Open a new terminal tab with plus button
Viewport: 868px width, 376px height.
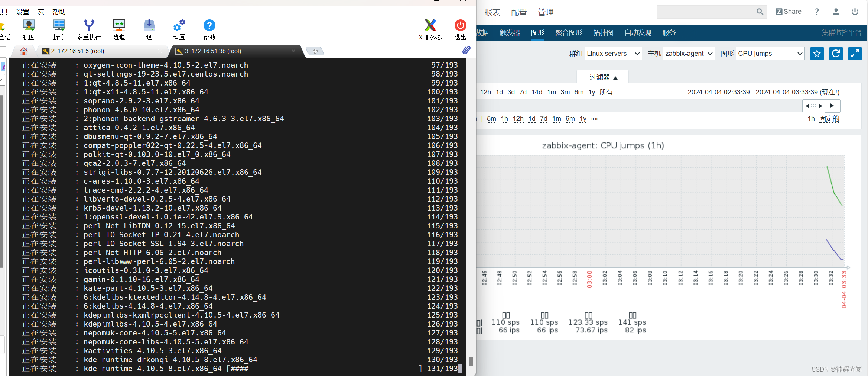[x=315, y=51]
